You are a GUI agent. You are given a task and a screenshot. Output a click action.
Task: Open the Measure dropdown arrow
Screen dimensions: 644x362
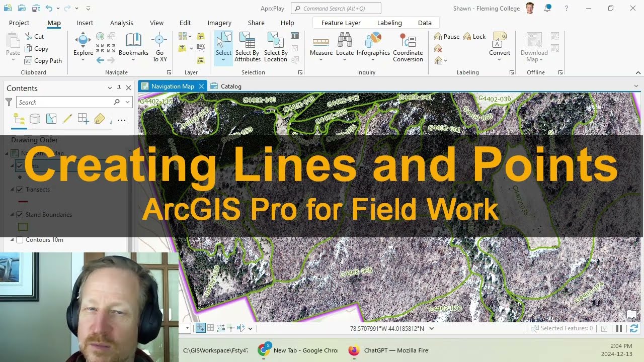(x=321, y=60)
